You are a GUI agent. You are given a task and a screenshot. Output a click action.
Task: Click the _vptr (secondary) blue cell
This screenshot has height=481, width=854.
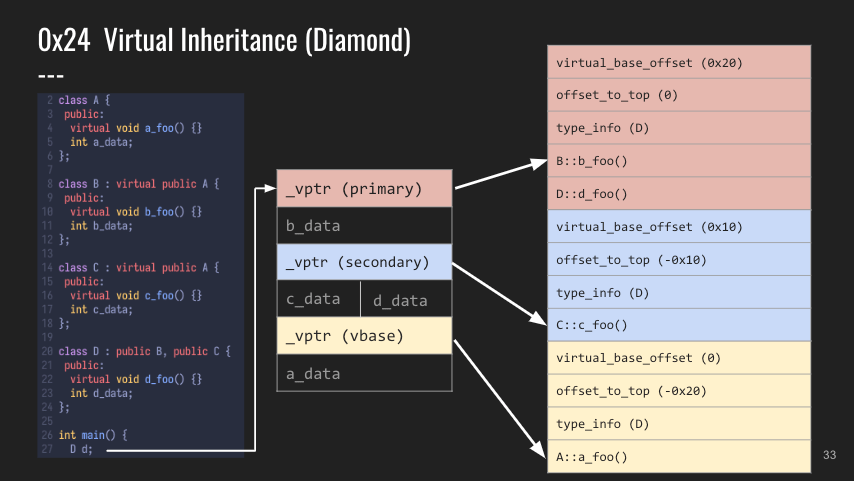(364, 262)
